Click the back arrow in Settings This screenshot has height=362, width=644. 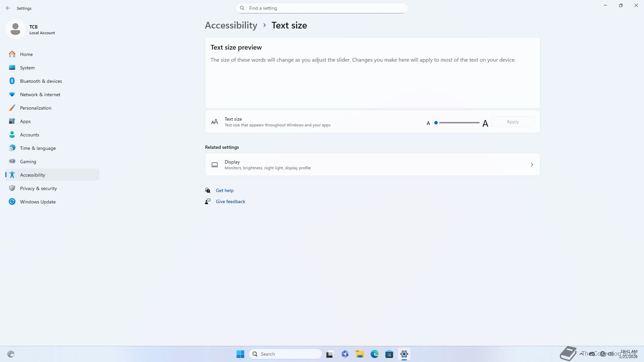point(8,8)
